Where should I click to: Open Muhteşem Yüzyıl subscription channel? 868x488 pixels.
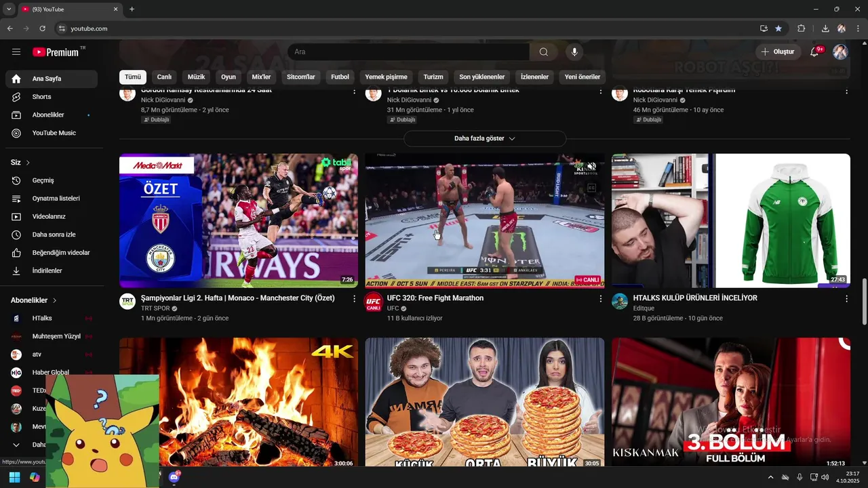(52, 336)
